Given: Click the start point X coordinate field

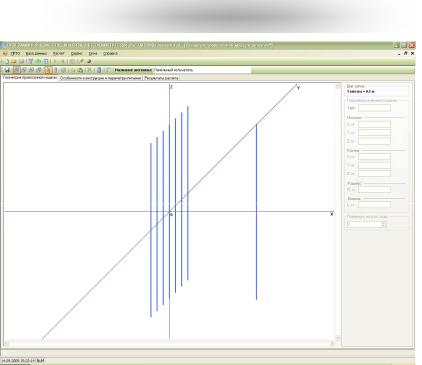Looking at the screenshot, I should pyautogui.click(x=374, y=124).
